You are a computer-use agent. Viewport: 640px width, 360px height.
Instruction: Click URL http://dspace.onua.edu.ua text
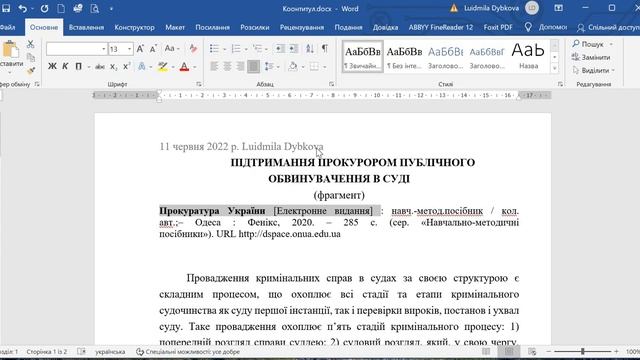[x=278, y=234]
